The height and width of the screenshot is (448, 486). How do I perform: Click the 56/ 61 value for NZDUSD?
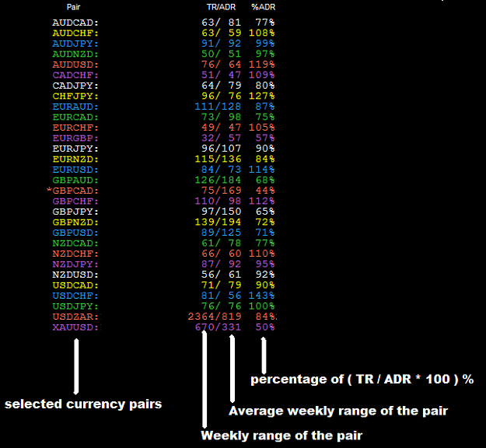point(222,275)
